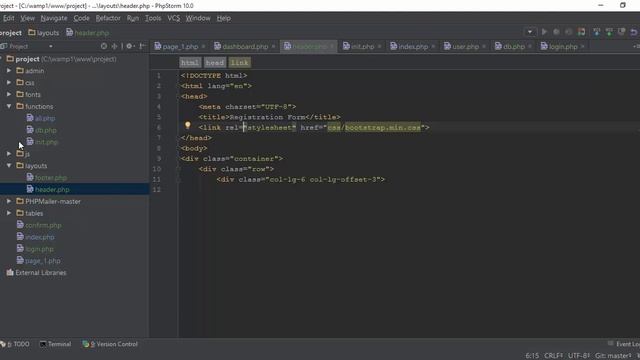Open the VCS menu

coord(173,18)
